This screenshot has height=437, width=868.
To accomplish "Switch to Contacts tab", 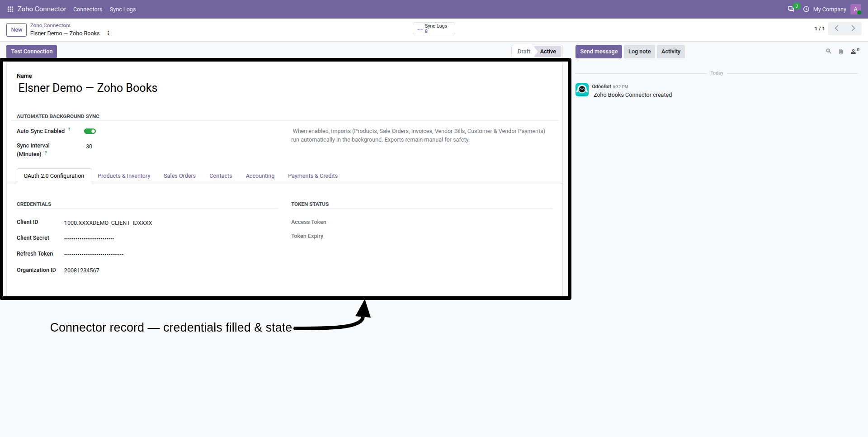I will (221, 176).
